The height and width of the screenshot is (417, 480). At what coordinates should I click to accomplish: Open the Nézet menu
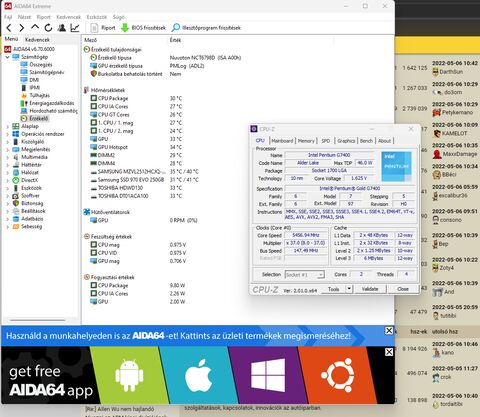click(x=24, y=17)
